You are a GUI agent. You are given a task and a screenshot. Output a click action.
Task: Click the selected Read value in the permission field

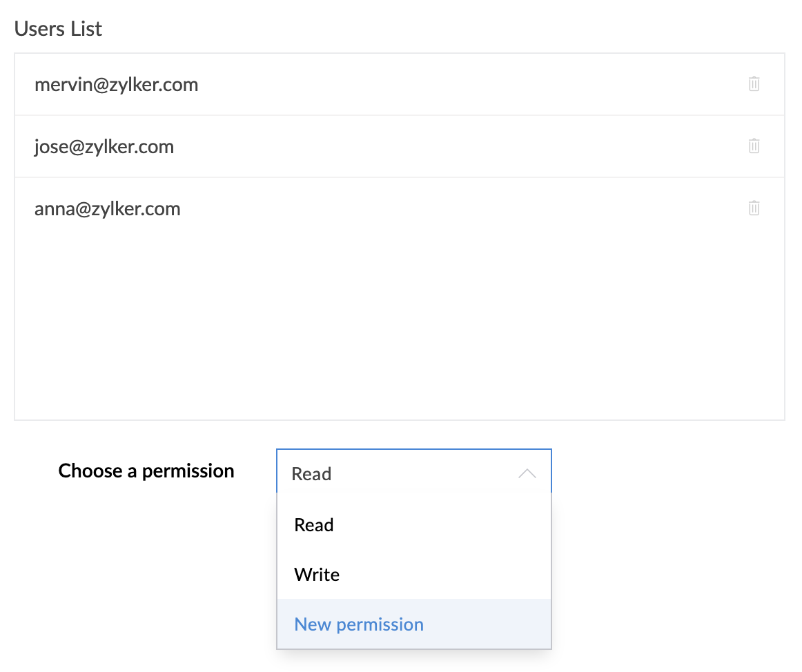312,474
